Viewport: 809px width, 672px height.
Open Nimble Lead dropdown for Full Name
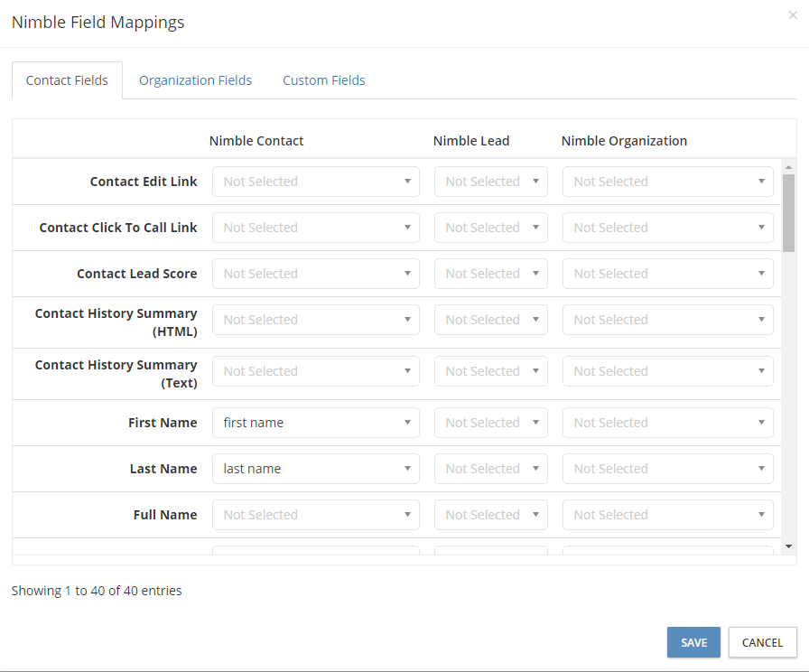491,515
